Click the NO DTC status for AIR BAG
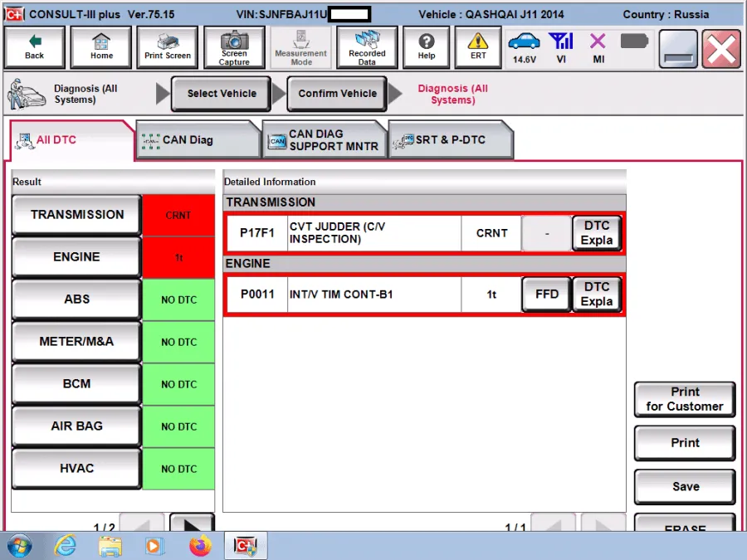Viewport: 747px width, 560px height. (178, 426)
